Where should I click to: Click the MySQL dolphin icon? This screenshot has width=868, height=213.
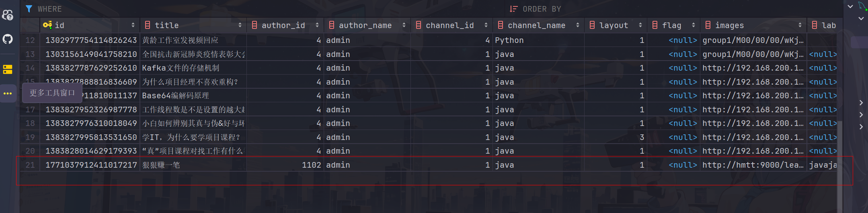862,6
